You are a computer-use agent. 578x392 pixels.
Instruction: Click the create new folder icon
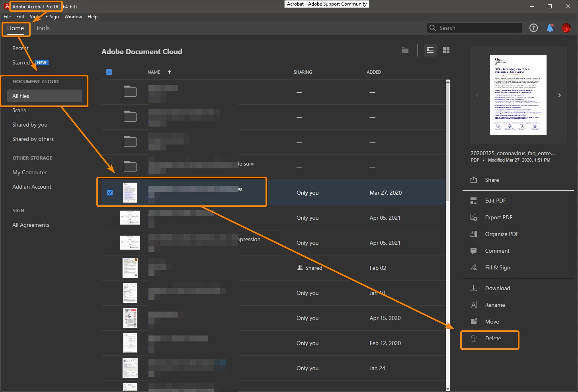pos(405,50)
